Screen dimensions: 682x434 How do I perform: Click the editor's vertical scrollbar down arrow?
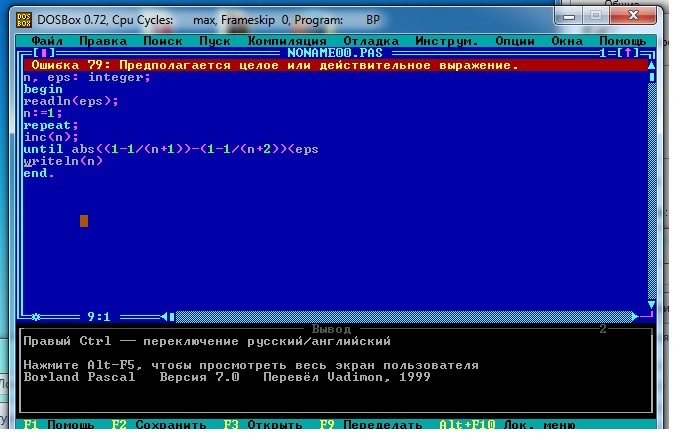coord(650,304)
